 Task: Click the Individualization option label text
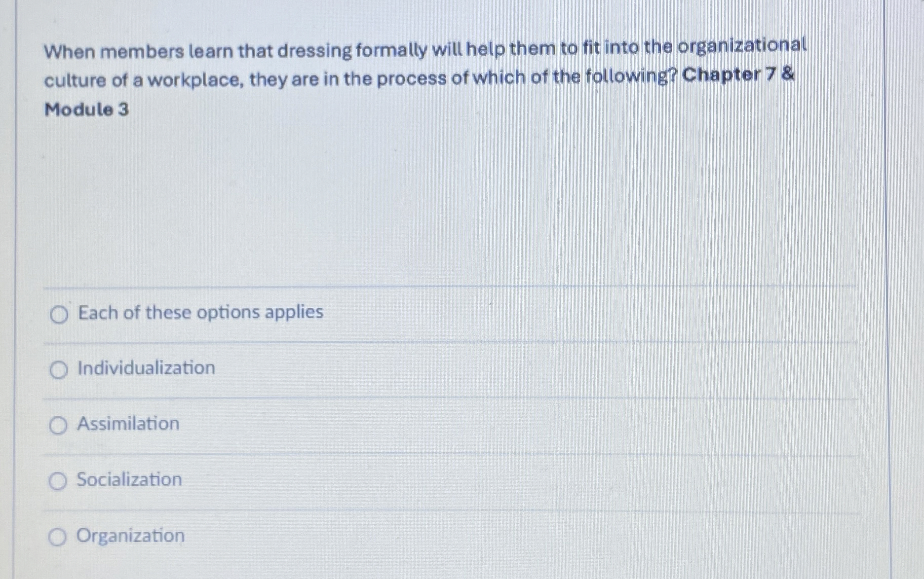[x=145, y=368]
